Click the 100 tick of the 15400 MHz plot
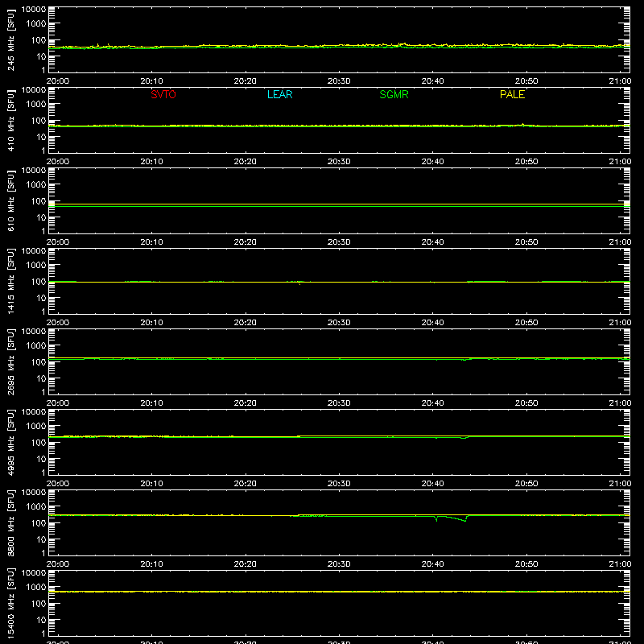 (x=39, y=603)
